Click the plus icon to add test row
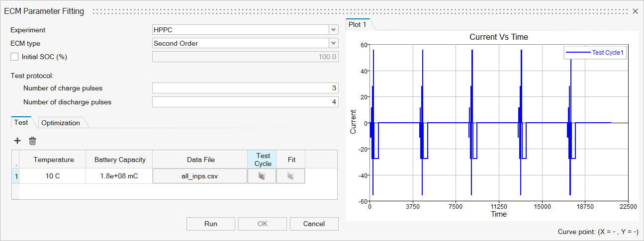The height and width of the screenshot is (241, 644). click(x=17, y=141)
